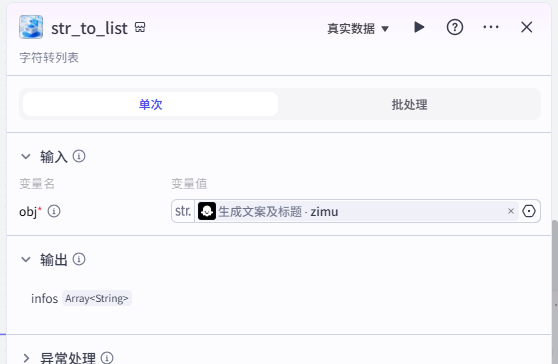
Task: Open variable selector hexagon icon
Action: point(529,211)
